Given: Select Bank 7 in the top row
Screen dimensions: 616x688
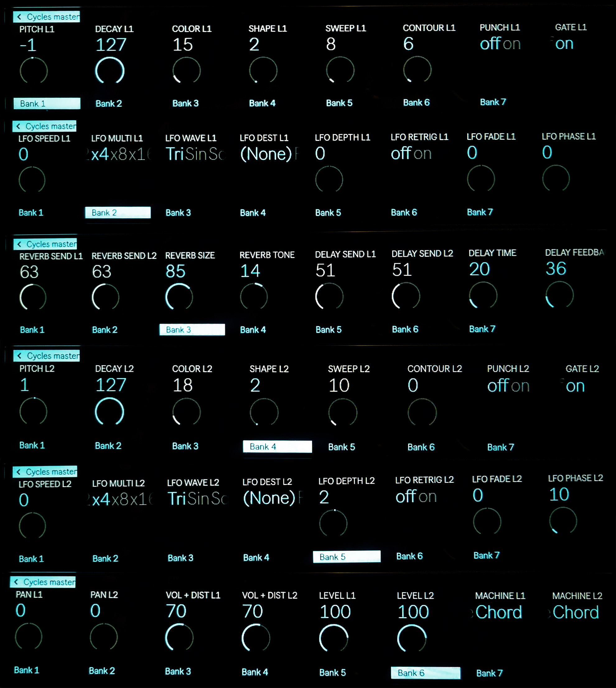Looking at the screenshot, I should click(493, 102).
